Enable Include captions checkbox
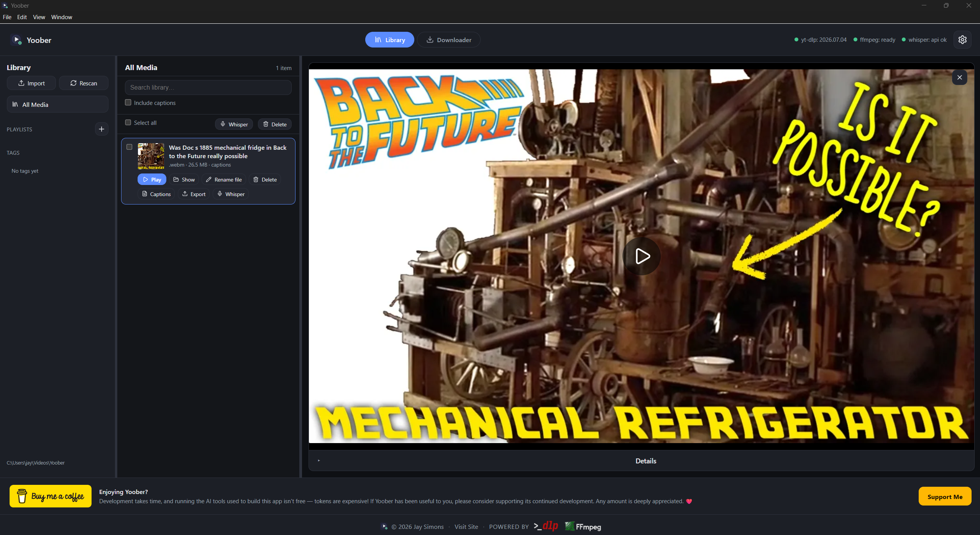Screen dimensions: 980x535 pyautogui.click(x=128, y=102)
